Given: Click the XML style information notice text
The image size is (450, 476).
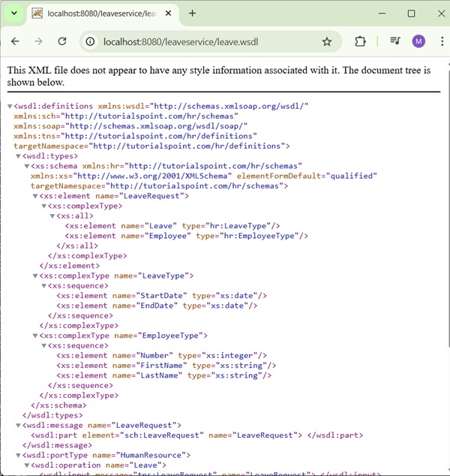Looking at the screenshot, I should point(219,76).
